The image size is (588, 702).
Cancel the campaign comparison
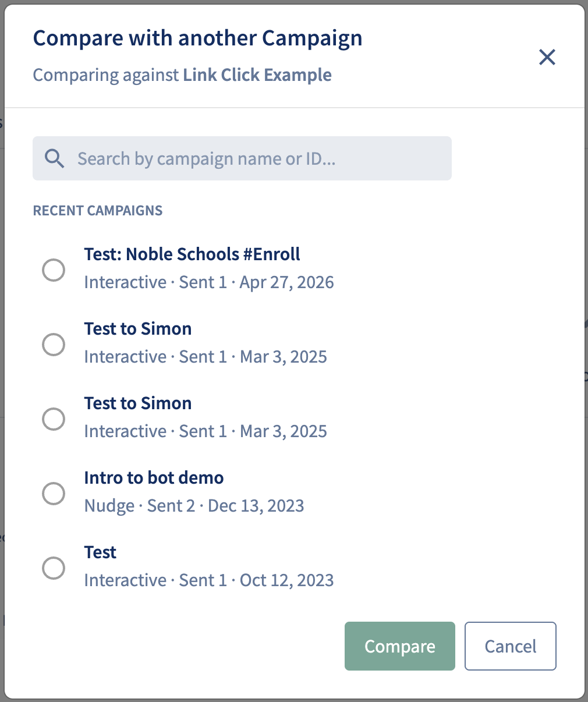[x=511, y=646]
